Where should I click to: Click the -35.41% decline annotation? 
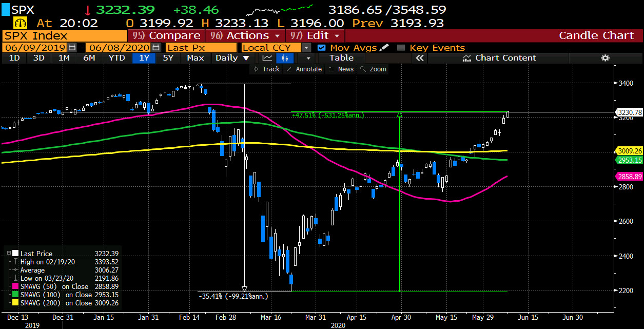(x=233, y=296)
